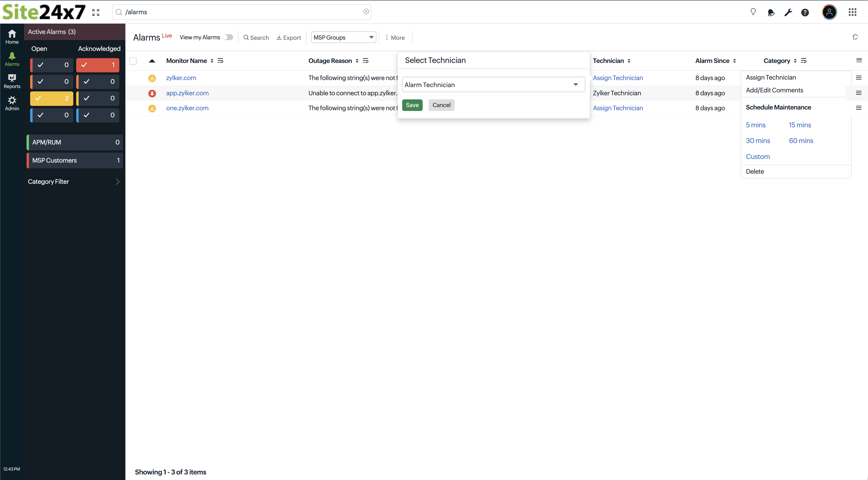The width and height of the screenshot is (868, 480).
Task: Focus the /alarms search input field
Action: click(x=242, y=12)
